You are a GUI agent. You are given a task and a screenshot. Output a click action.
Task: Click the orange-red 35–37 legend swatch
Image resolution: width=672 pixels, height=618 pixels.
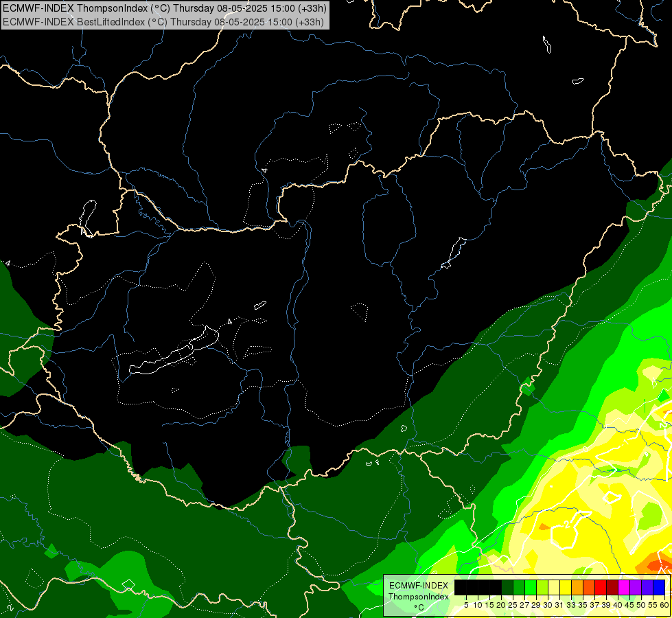point(589,587)
